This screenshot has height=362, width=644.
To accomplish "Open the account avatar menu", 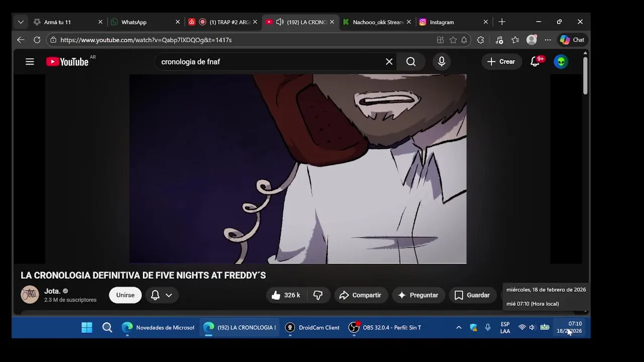I will tap(561, 62).
